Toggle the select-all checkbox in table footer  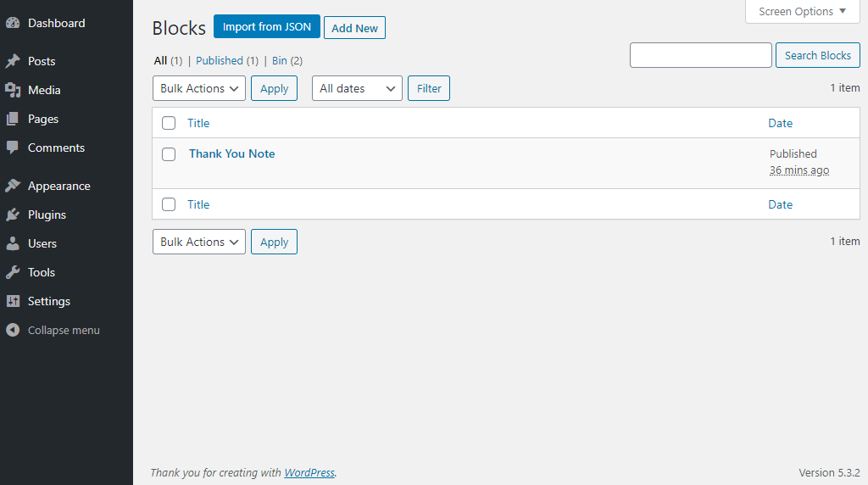(x=169, y=204)
